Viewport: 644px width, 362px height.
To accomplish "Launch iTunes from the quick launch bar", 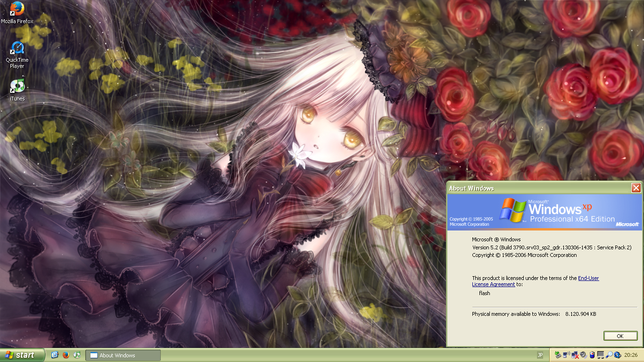I will 77,355.
